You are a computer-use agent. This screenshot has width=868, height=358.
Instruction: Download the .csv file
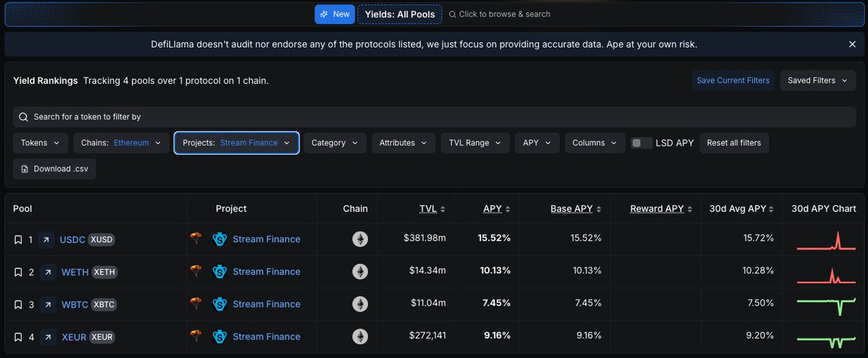click(54, 169)
